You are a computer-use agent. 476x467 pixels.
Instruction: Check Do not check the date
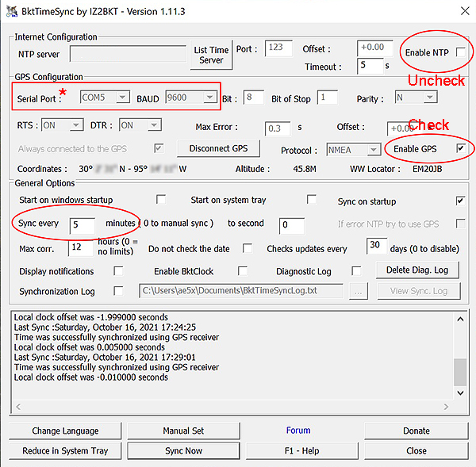(x=248, y=248)
